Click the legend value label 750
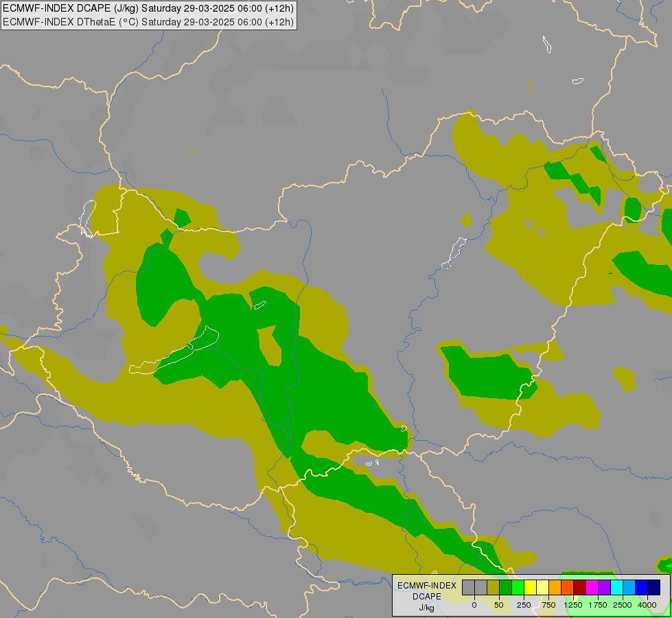Image resolution: width=672 pixels, height=618 pixels. pos(548,605)
